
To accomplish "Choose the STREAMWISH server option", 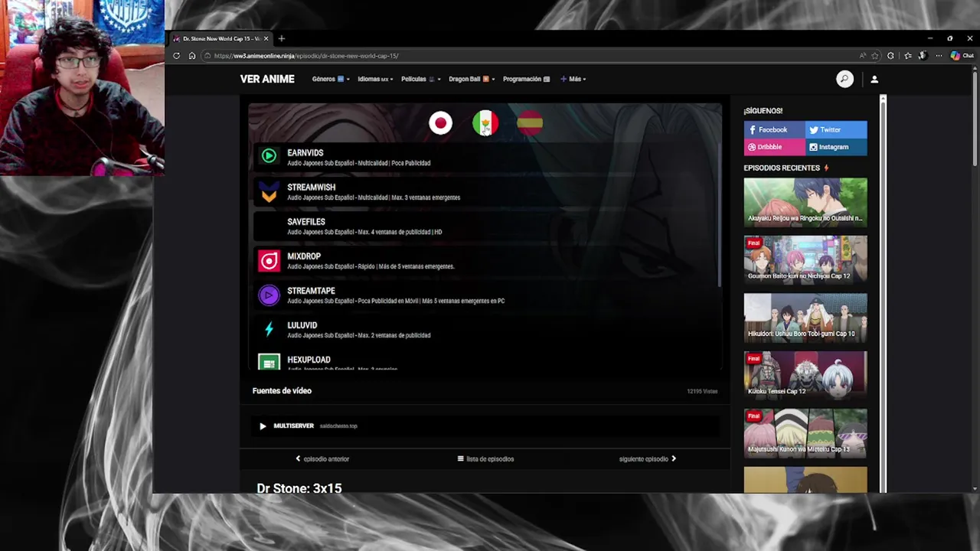I will tap(485, 191).
